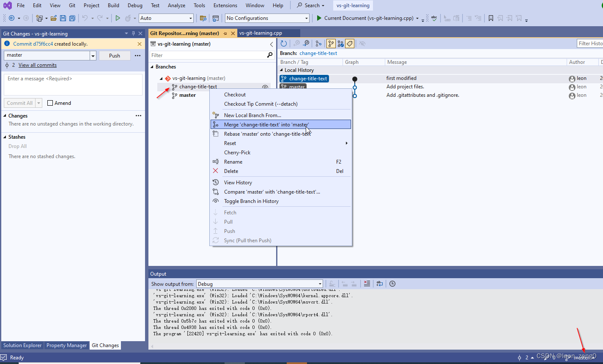Open the No Configurations dropdown
603x364 pixels.
pyautogui.click(x=307, y=18)
